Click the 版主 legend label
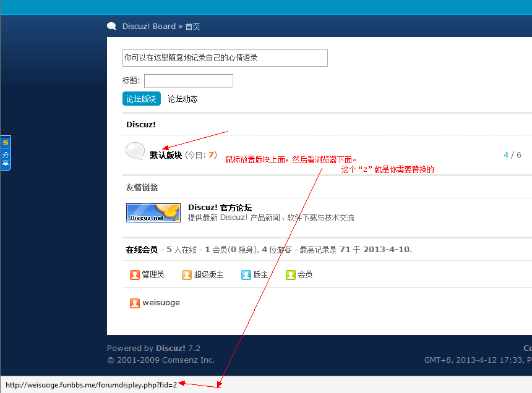This screenshot has height=393, width=532. click(x=260, y=274)
